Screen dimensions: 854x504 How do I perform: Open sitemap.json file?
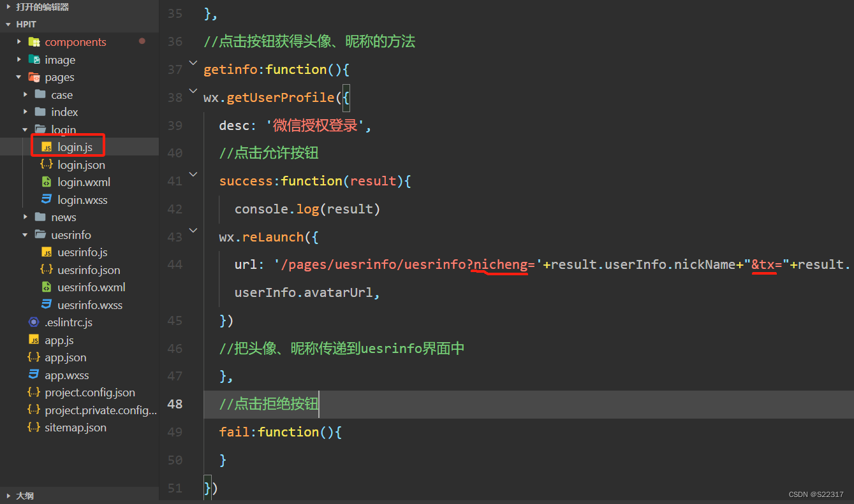pyautogui.click(x=75, y=428)
